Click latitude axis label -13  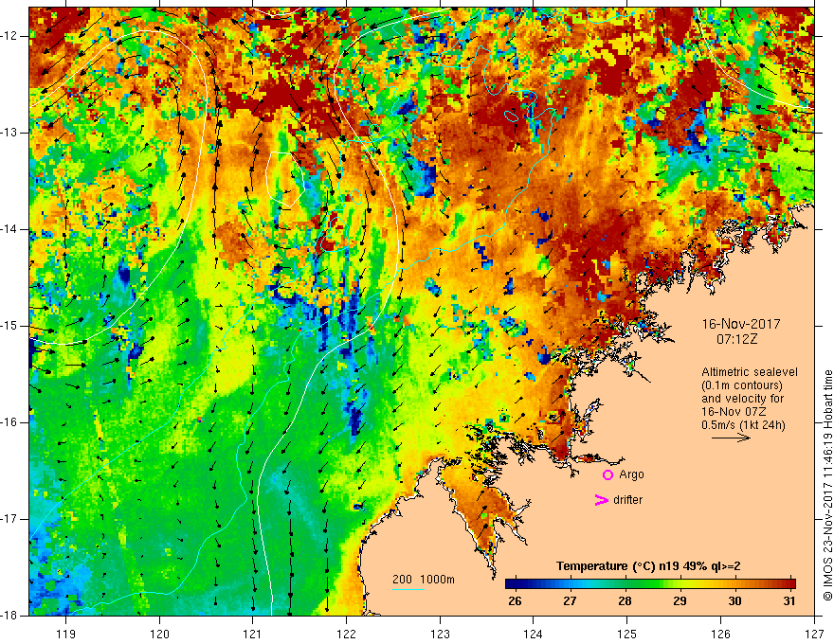tap(10, 133)
